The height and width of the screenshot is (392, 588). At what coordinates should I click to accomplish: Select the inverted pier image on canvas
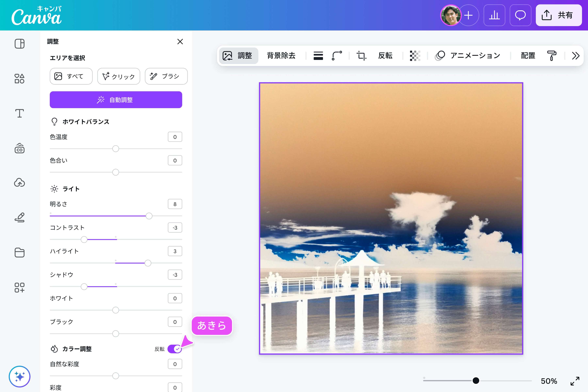391,218
